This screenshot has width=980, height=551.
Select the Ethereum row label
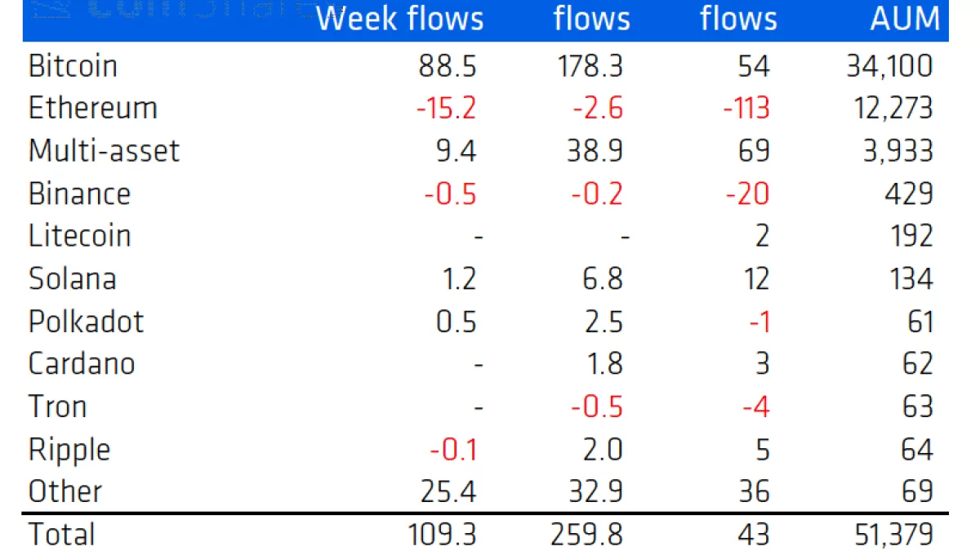click(92, 109)
